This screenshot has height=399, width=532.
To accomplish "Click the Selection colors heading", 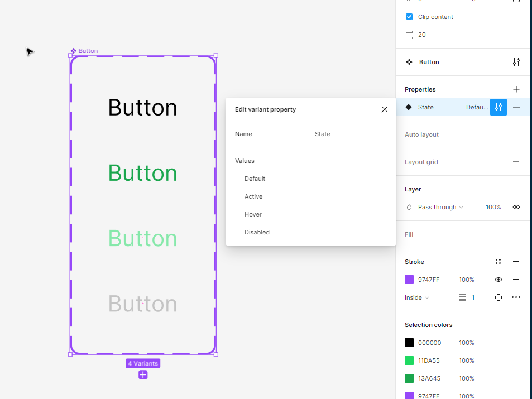I will [x=429, y=325].
